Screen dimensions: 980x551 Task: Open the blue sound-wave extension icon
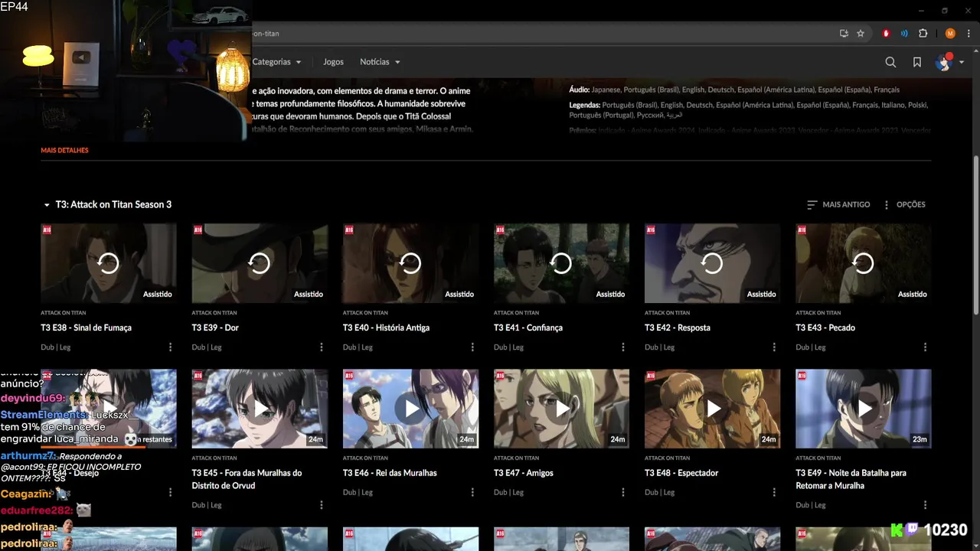(904, 34)
